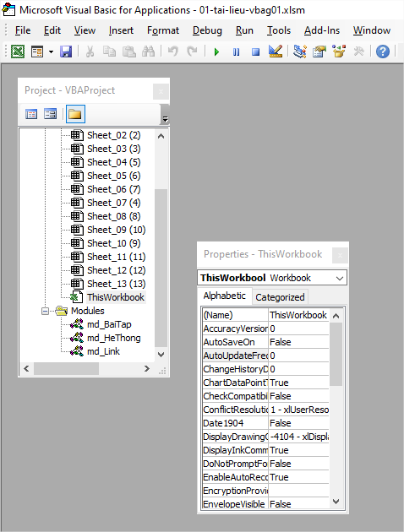Open the Debug menu
The height and width of the screenshot is (532, 404).
click(x=207, y=30)
